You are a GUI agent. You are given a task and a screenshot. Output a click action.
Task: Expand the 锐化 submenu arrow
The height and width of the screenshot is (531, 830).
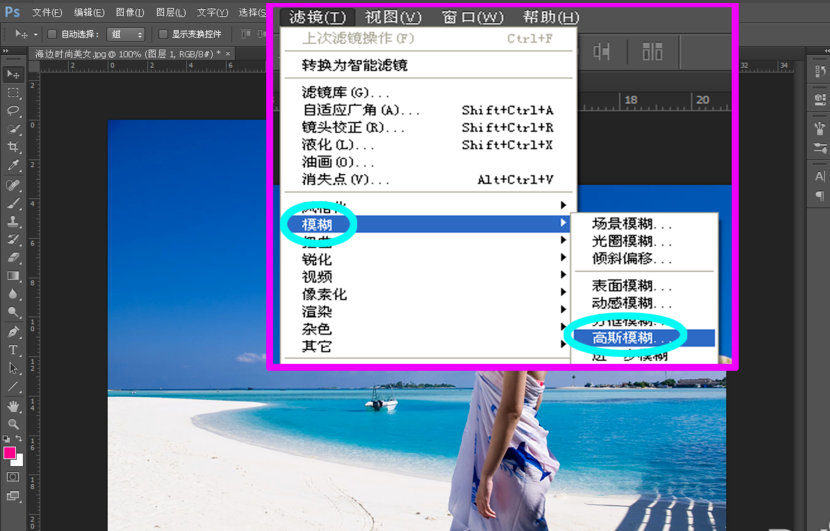point(563,258)
